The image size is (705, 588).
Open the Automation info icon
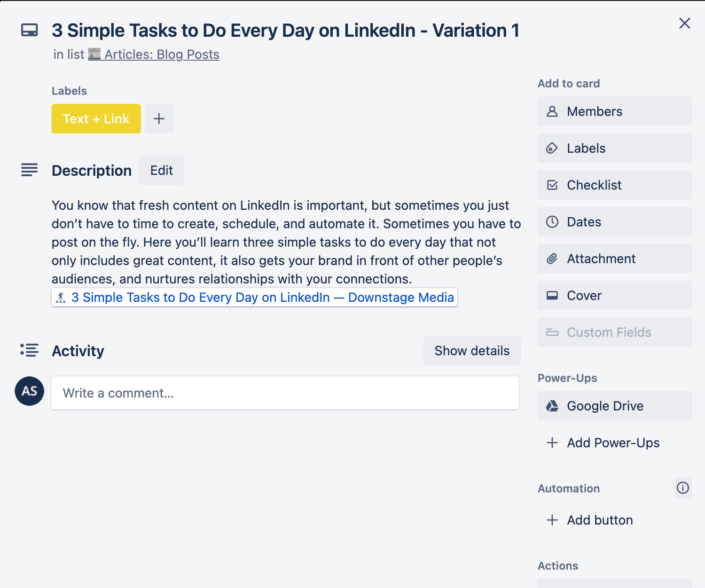[683, 488]
